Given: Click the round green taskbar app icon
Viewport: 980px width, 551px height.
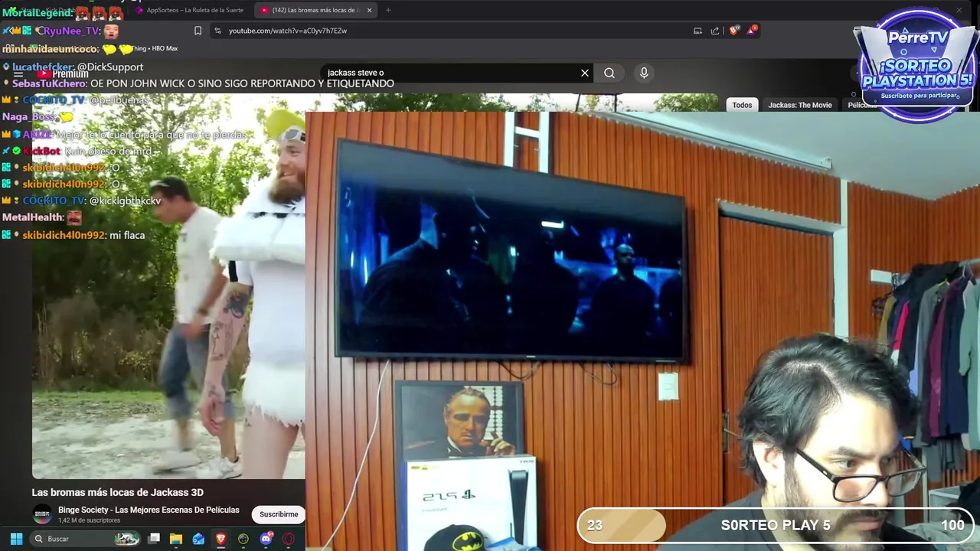Looking at the screenshot, I should pos(243,539).
